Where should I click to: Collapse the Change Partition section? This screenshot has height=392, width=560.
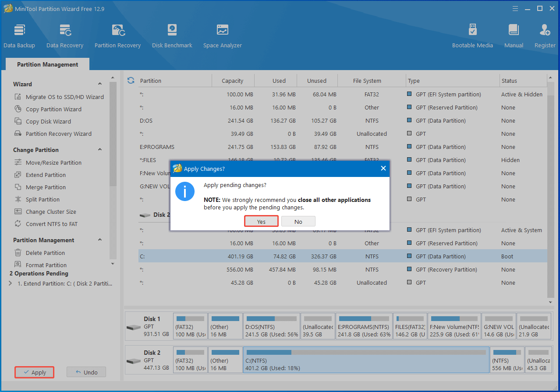point(100,150)
